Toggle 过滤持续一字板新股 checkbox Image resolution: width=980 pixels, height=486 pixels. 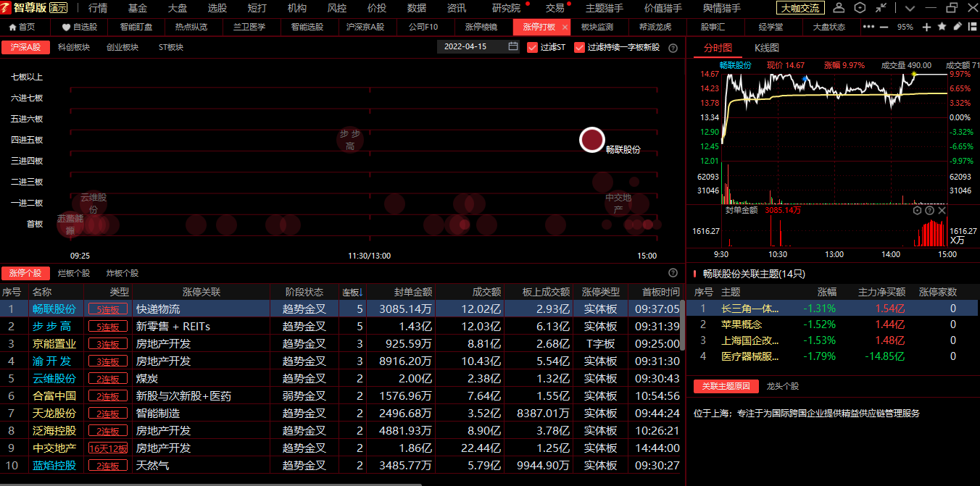coord(579,48)
